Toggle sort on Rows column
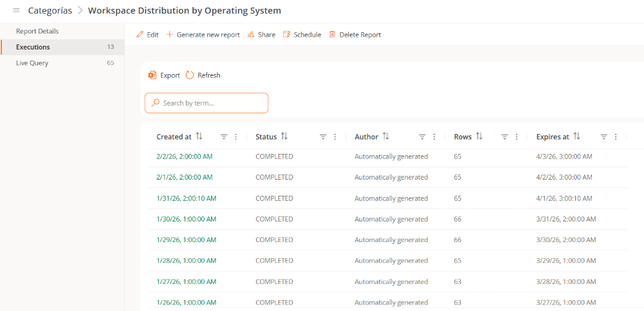The width and height of the screenshot is (644, 311). tap(479, 137)
